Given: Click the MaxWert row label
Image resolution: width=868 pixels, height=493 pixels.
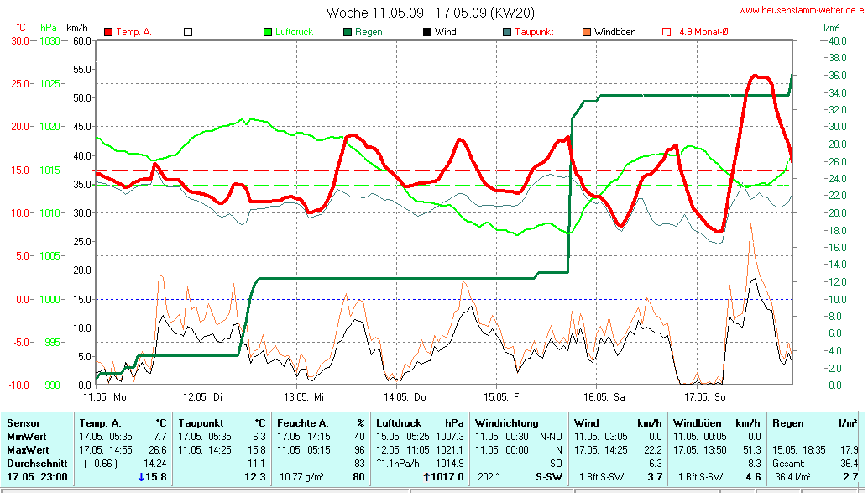Looking at the screenshot, I should (x=29, y=450).
